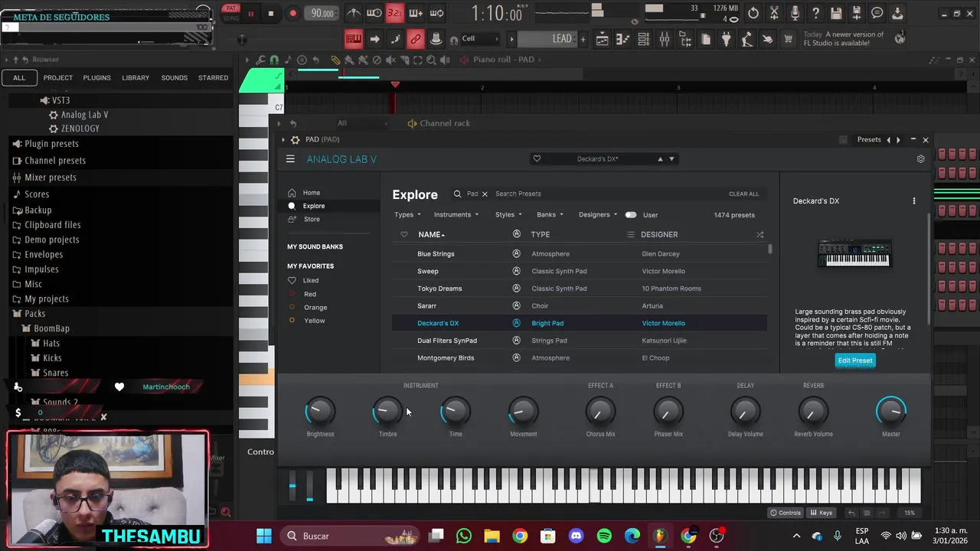Open Deckard's DX three-dot options
The width and height of the screenshot is (980, 551).
click(913, 201)
